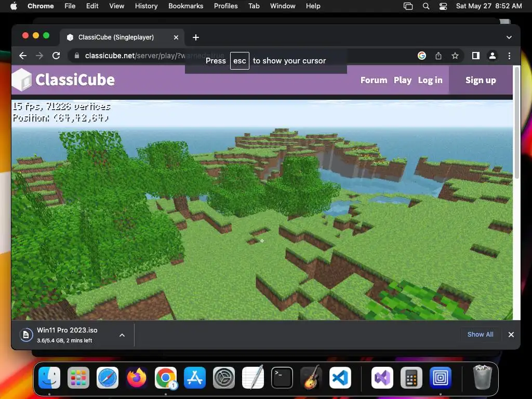
Task: Open a new tab with the plus button
Action: (196, 37)
